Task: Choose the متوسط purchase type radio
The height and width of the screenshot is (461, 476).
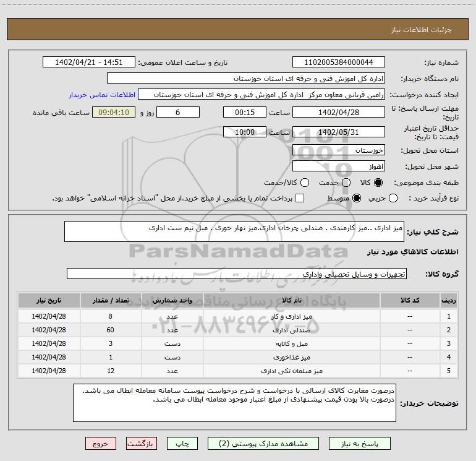Action: coord(357,198)
